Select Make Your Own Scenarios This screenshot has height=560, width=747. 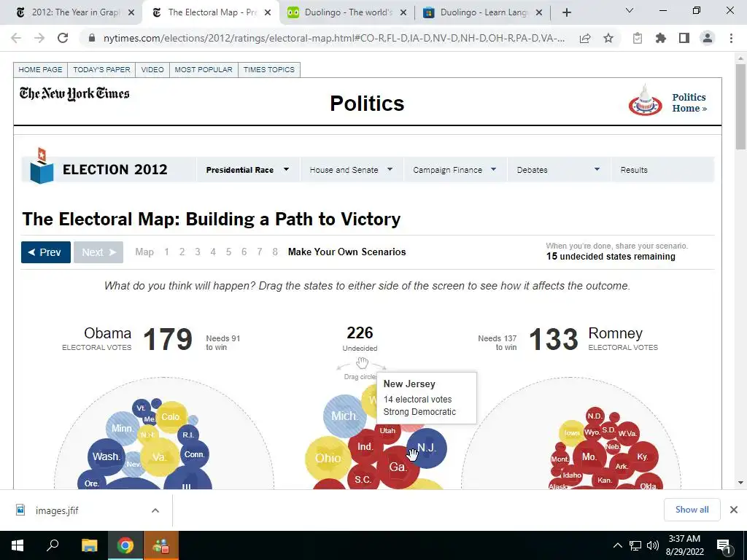[347, 252]
